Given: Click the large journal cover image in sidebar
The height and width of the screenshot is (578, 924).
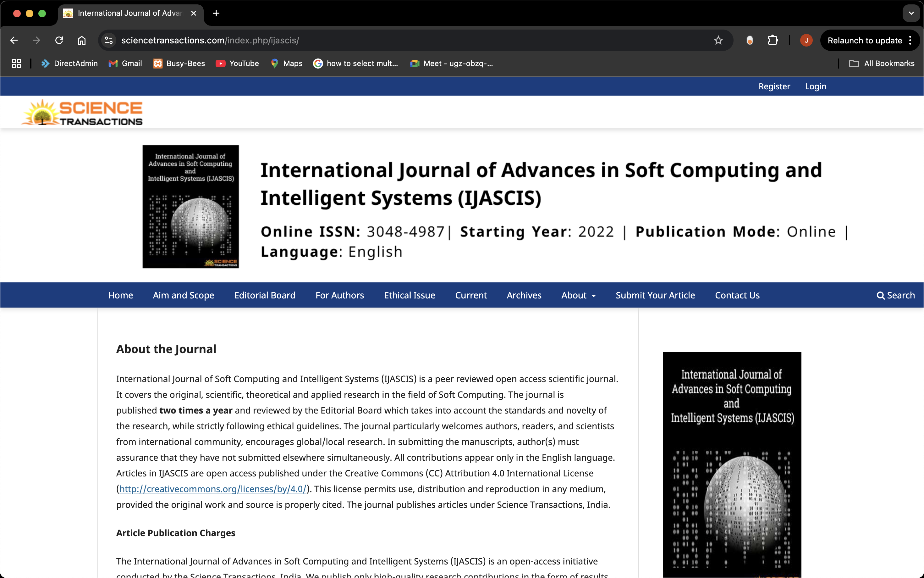Looking at the screenshot, I should coord(732,465).
